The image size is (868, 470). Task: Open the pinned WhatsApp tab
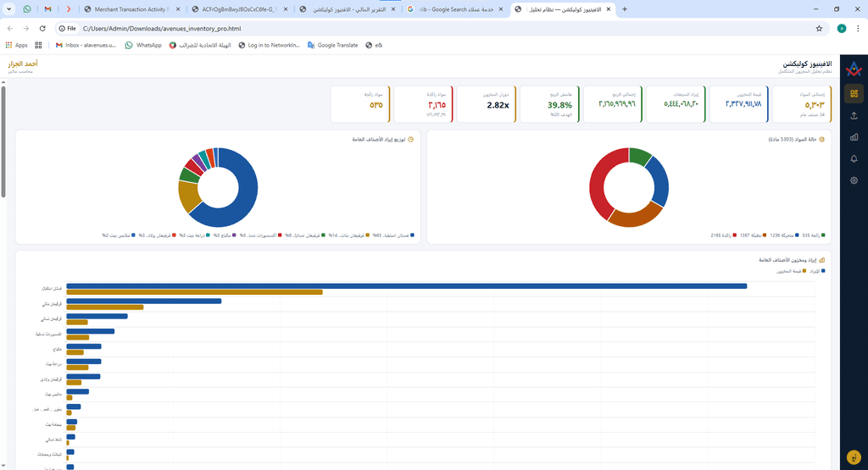(x=27, y=9)
